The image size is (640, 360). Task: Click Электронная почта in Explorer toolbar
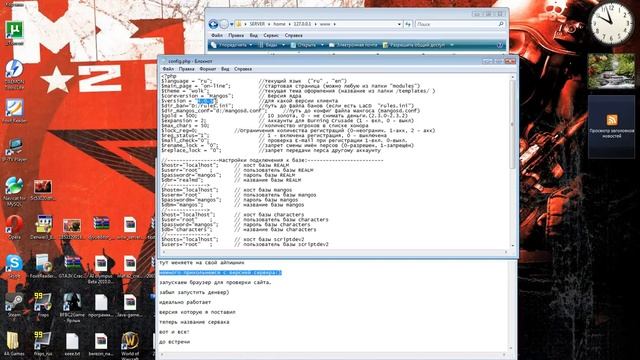[353, 45]
